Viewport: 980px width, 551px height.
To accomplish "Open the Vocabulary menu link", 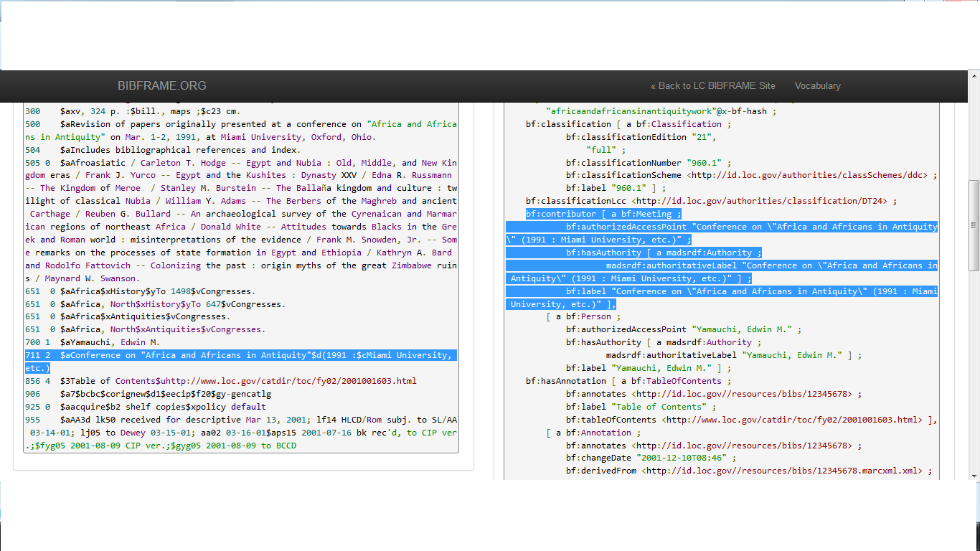I will pos(817,85).
